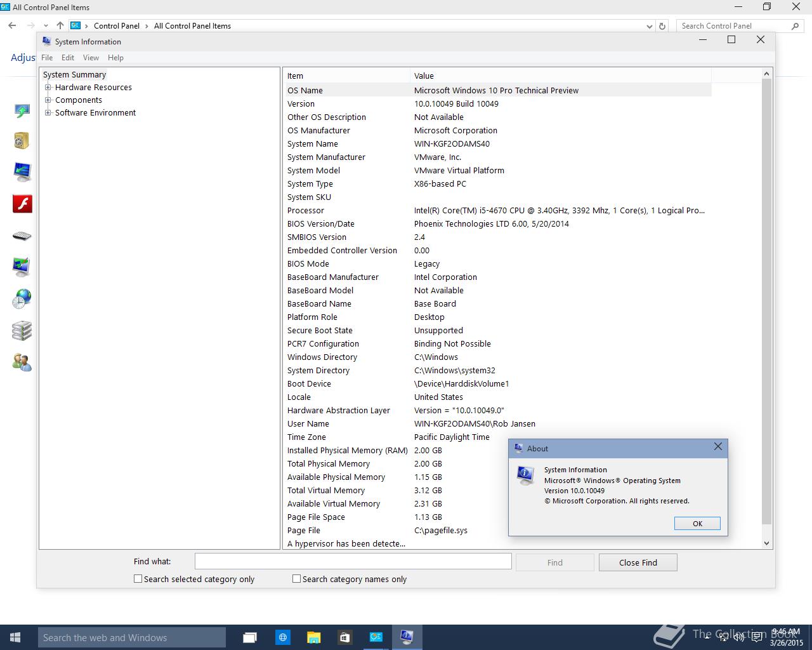Click the search magnifier in Control Panel
The image size is (812, 650).
coord(795,26)
